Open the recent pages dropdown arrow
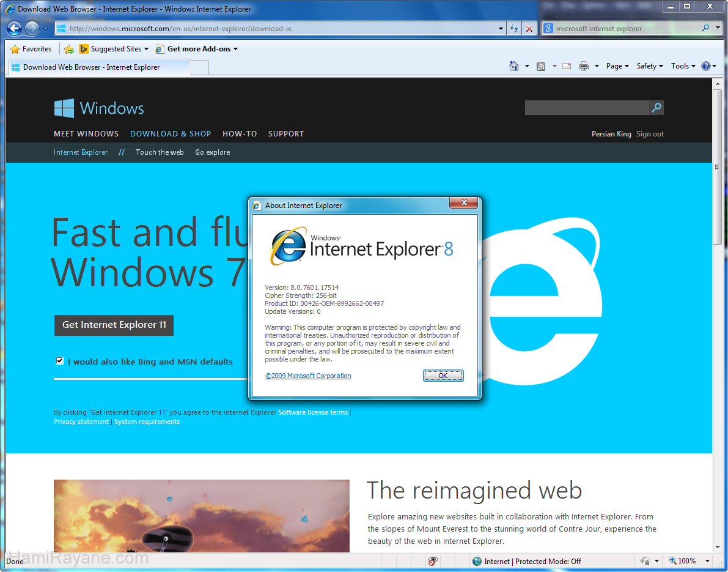The width and height of the screenshot is (728, 572). coord(45,28)
